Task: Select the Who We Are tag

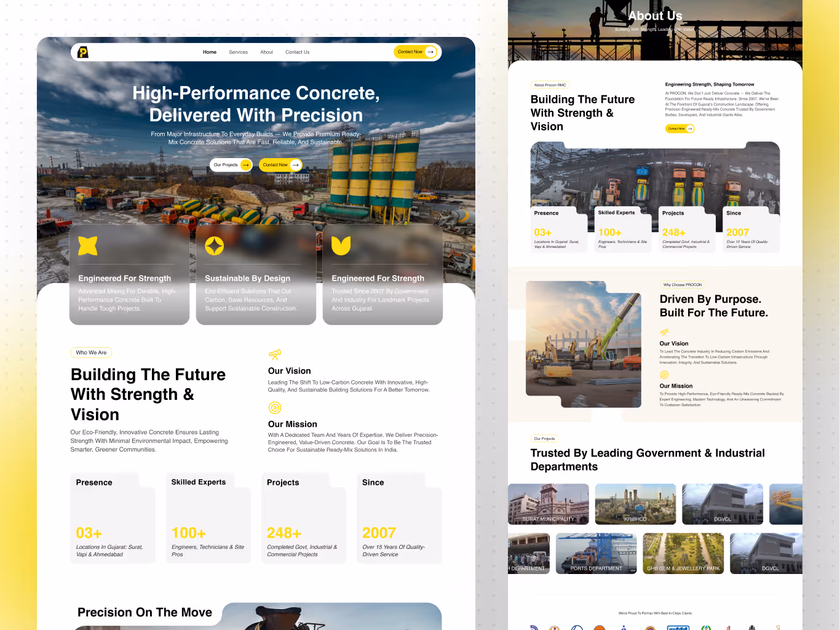Action: (91, 353)
